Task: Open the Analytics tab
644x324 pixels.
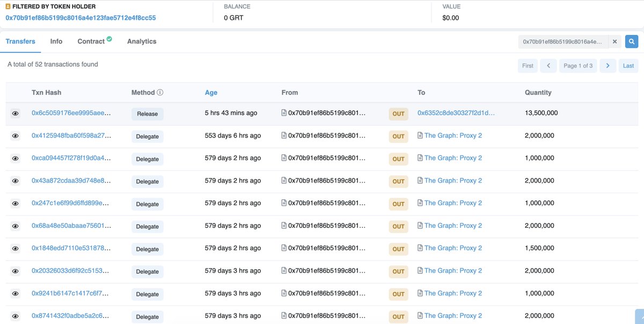Action: [x=142, y=41]
